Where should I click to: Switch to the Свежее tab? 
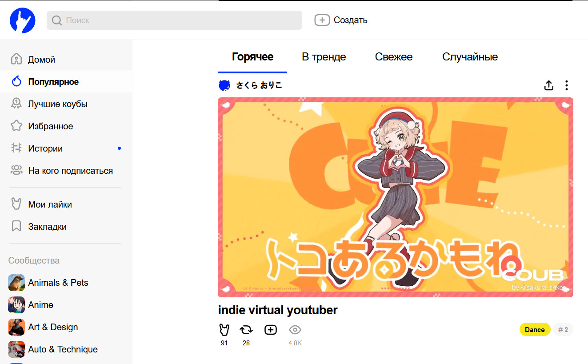tap(394, 57)
